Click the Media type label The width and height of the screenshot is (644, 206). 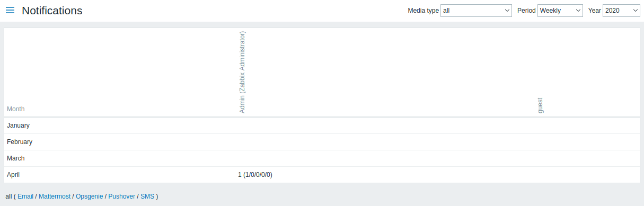click(423, 11)
